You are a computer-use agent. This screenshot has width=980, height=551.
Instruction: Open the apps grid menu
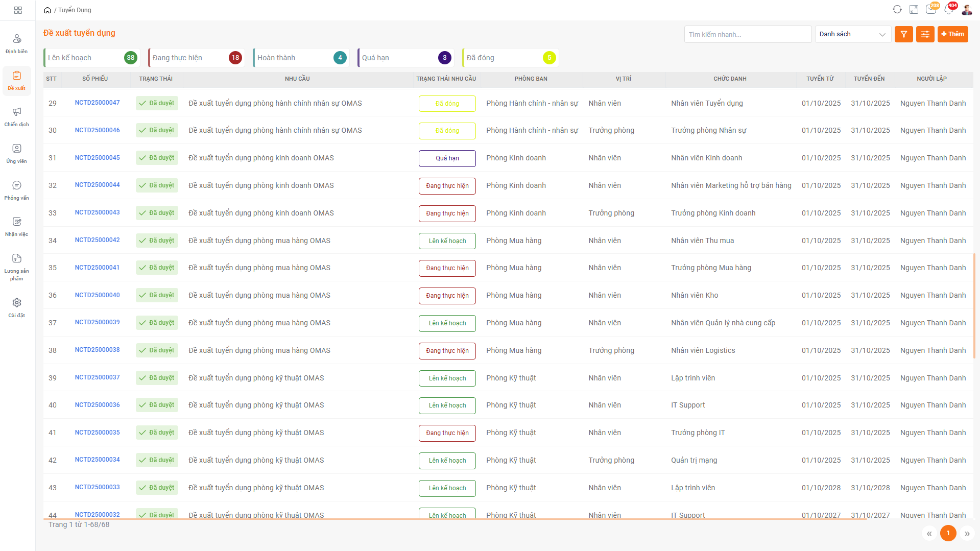(x=18, y=10)
